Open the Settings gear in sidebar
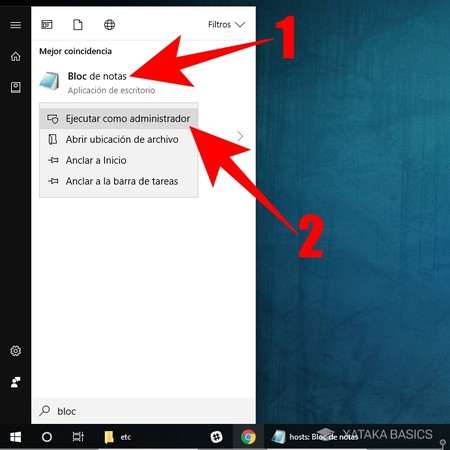 point(15,351)
